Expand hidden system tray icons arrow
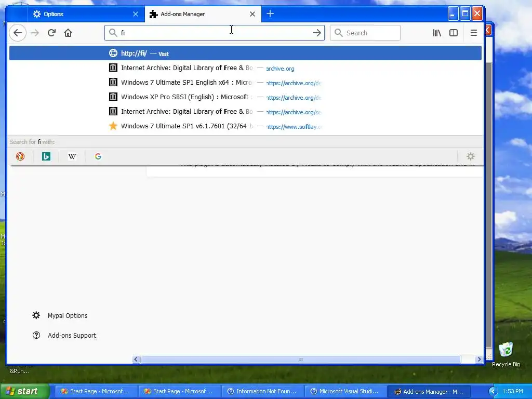This screenshot has height=399, width=532. pos(493,392)
